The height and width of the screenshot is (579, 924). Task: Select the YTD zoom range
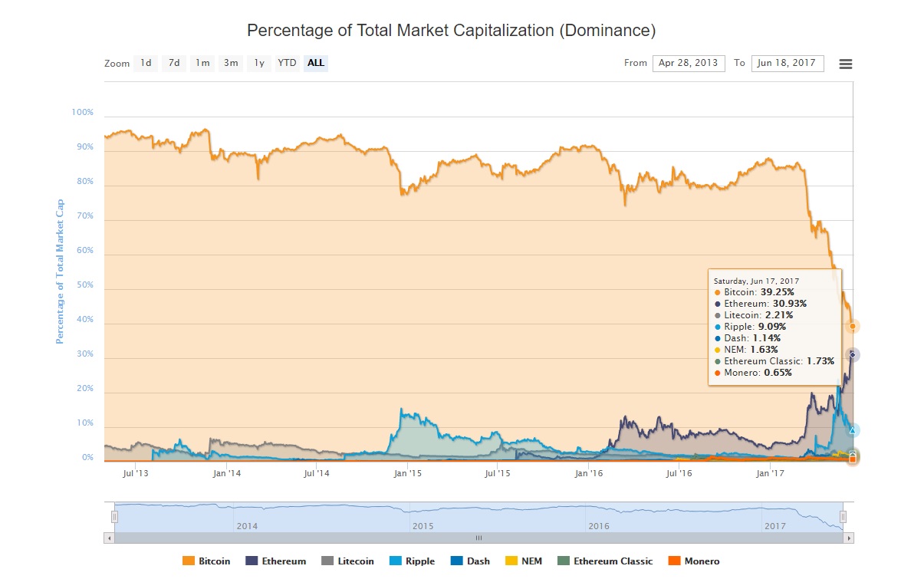[x=288, y=63]
